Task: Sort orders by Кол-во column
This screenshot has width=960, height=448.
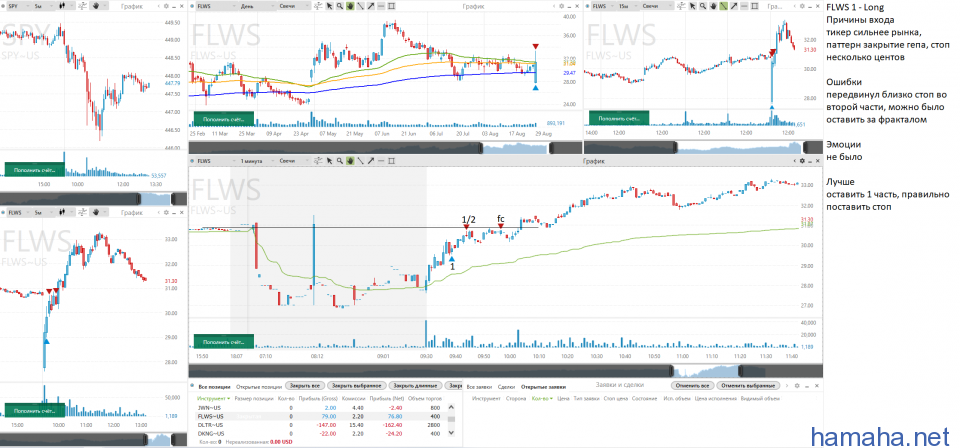Action: pos(542,398)
